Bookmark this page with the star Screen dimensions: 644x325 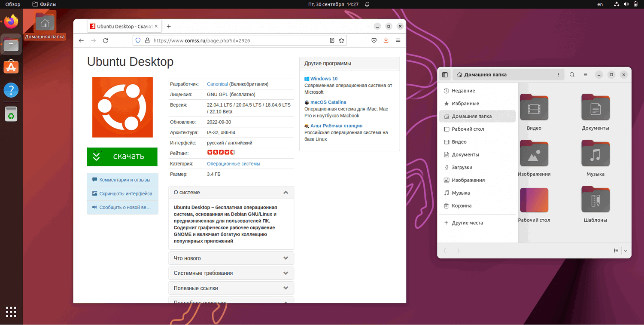pyautogui.click(x=341, y=40)
